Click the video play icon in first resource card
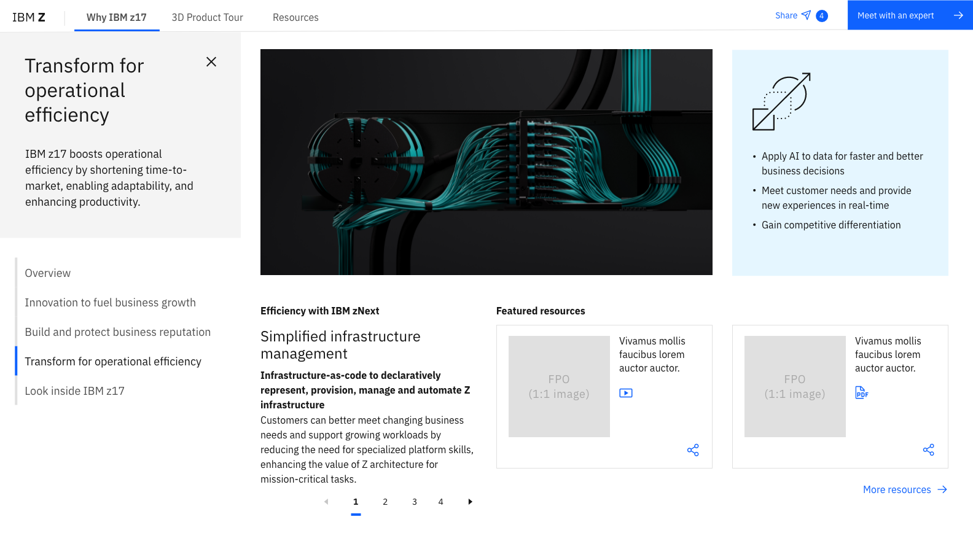The image size is (973, 560). tap(626, 393)
